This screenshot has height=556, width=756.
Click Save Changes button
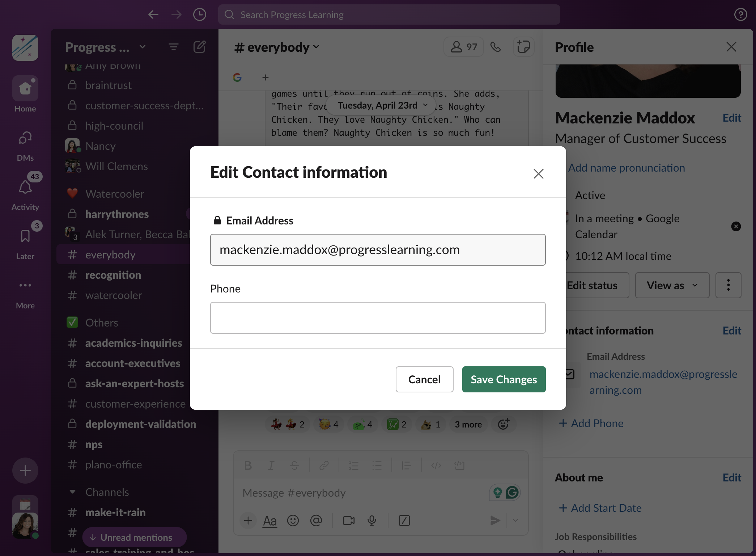[x=504, y=379]
